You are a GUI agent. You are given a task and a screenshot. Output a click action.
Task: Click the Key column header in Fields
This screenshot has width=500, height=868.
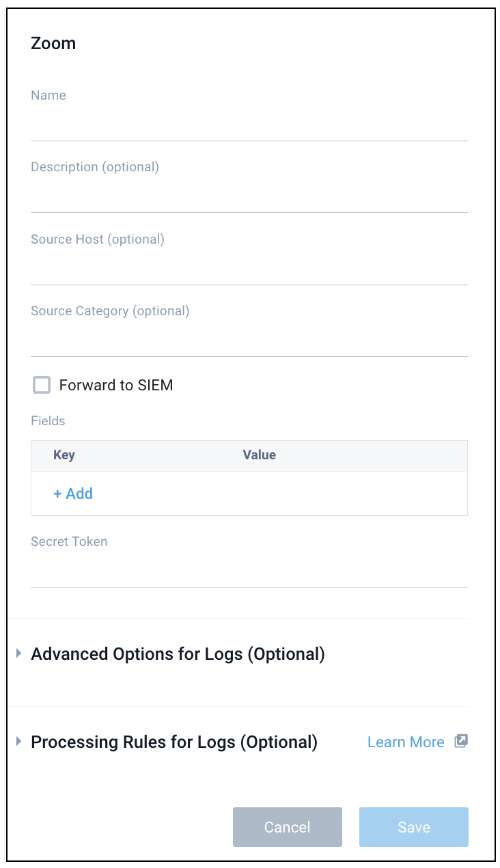click(x=64, y=455)
